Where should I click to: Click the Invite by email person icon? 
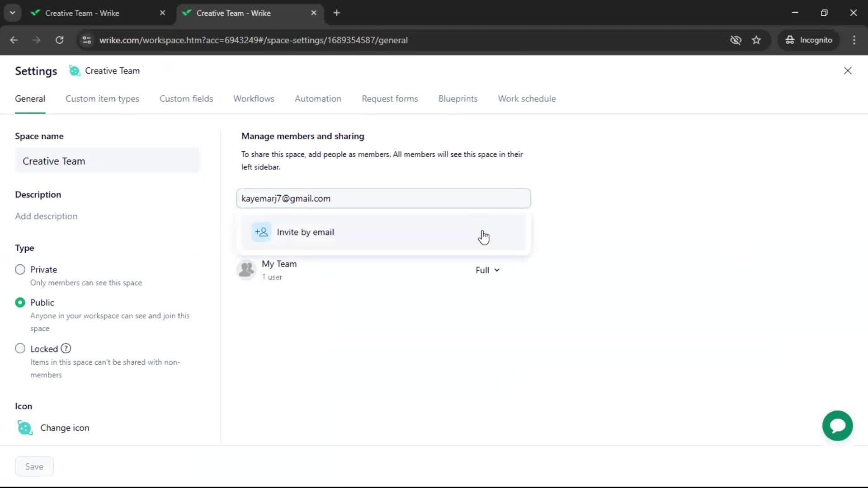261,232
